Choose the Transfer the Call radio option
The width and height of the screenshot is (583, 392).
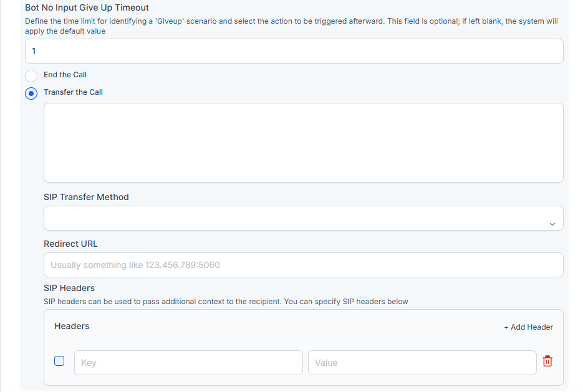[x=31, y=93]
